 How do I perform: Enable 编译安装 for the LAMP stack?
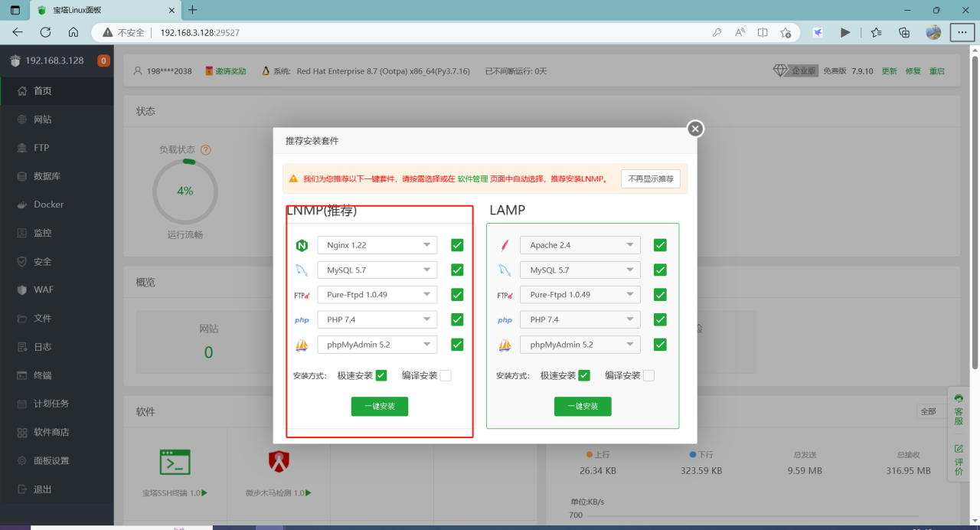[648, 375]
